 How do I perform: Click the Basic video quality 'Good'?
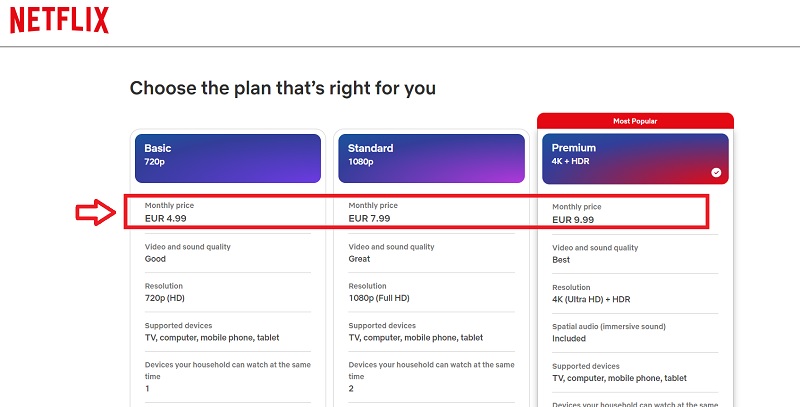(155, 259)
